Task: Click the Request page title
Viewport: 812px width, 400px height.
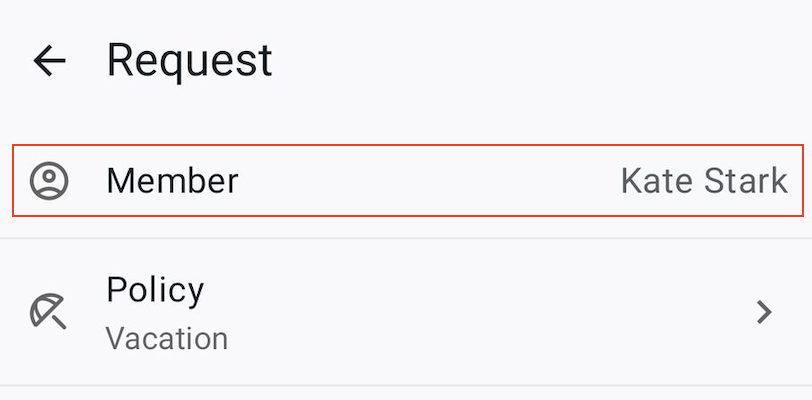Action: coord(189,61)
